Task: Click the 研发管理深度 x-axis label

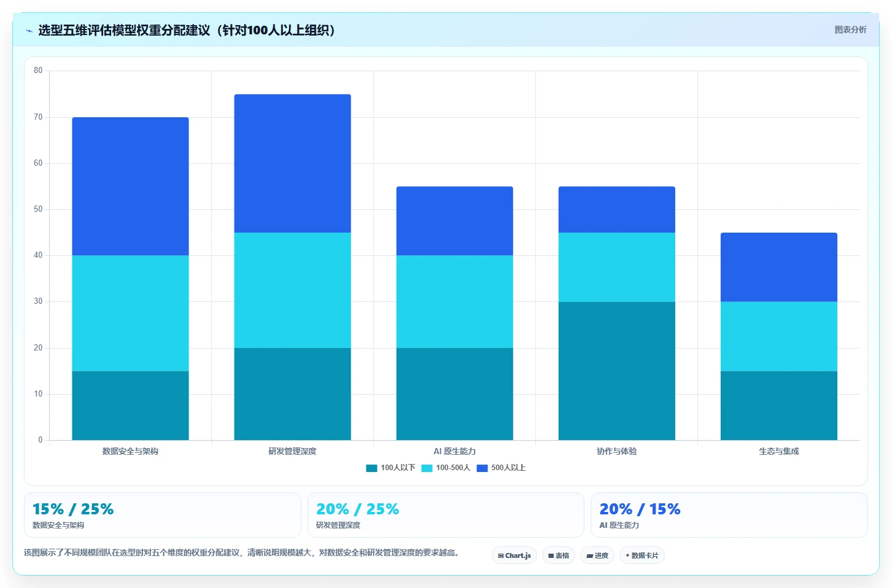Action: click(292, 451)
